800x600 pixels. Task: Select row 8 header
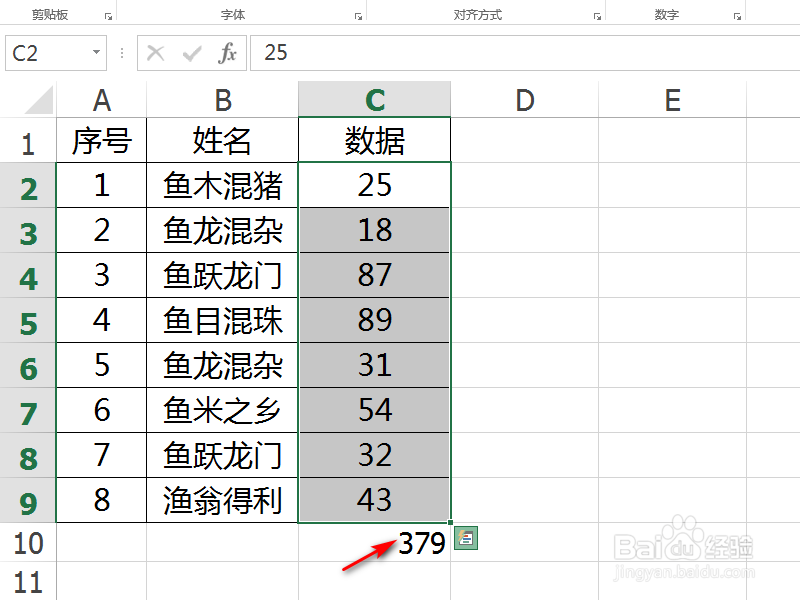pyautogui.click(x=28, y=455)
